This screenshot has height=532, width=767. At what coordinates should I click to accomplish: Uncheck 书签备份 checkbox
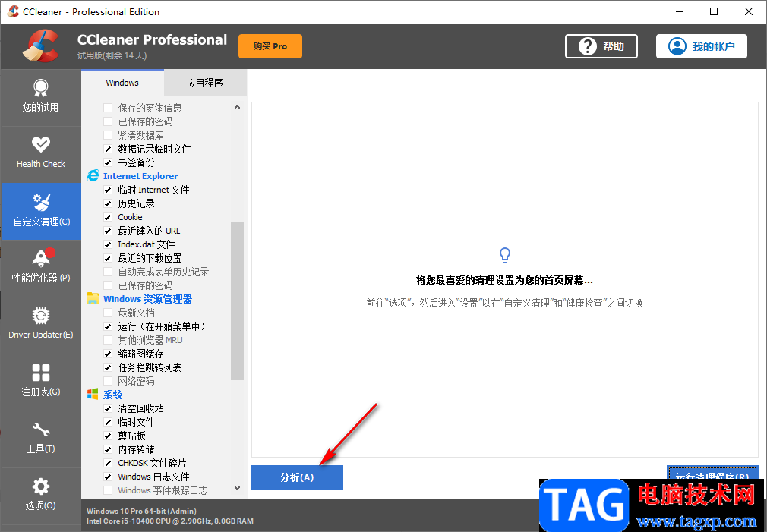point(108,162)
